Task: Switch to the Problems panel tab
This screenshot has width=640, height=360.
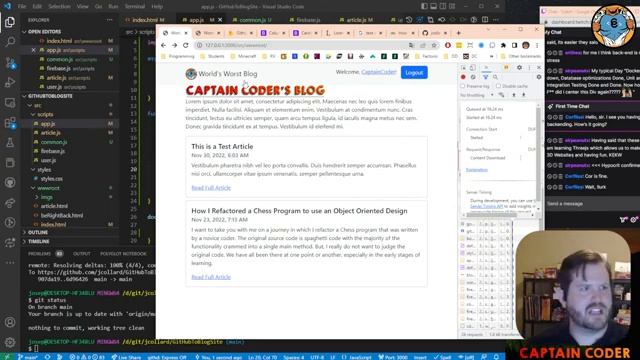Action: coord(39,253)
